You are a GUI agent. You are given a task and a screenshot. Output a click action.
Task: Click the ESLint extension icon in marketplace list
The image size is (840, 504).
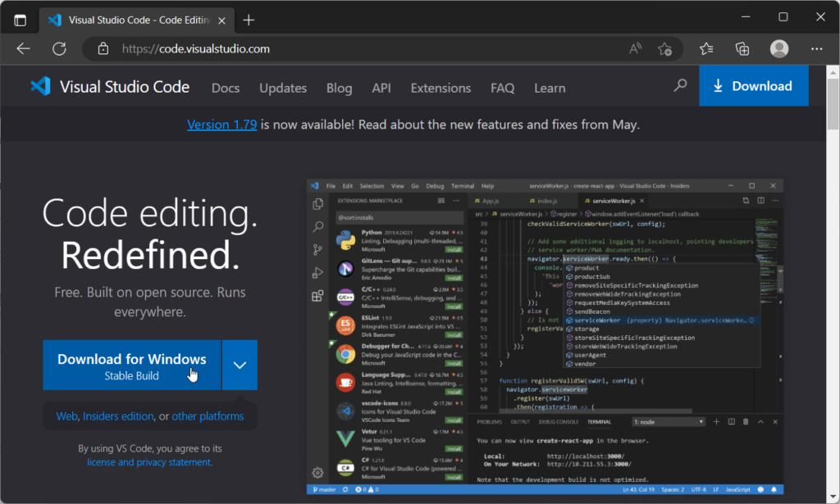pyautogui.click(x=345, y=325)
